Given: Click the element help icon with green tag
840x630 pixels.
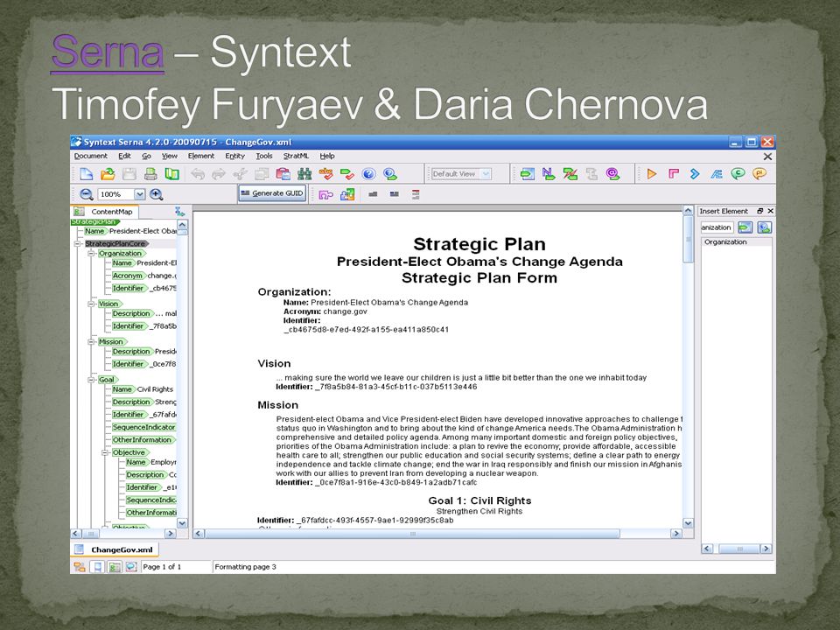Looking at the screenshot, I should (390, 174).
